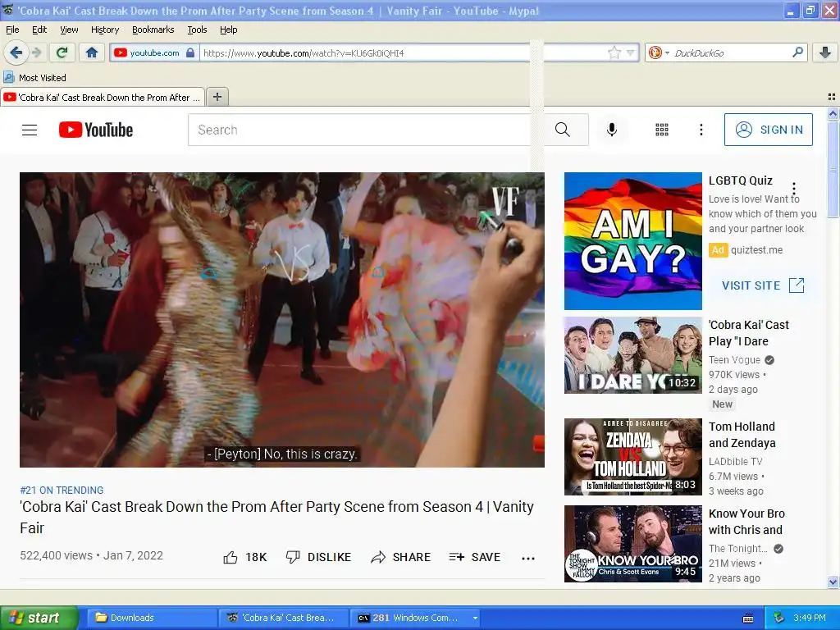840x630 pixels.
Task: Click the keyboard icon in system tray
Action: coord(748,619)
